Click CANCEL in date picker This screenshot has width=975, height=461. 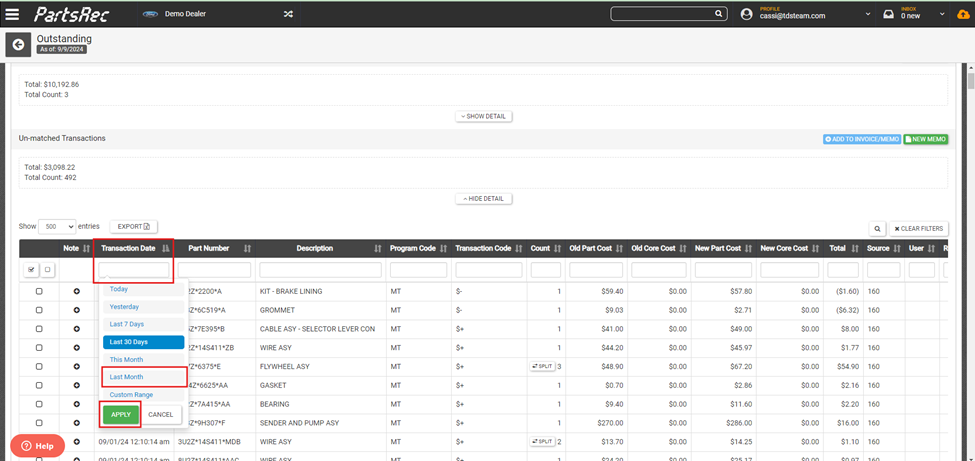161,414
